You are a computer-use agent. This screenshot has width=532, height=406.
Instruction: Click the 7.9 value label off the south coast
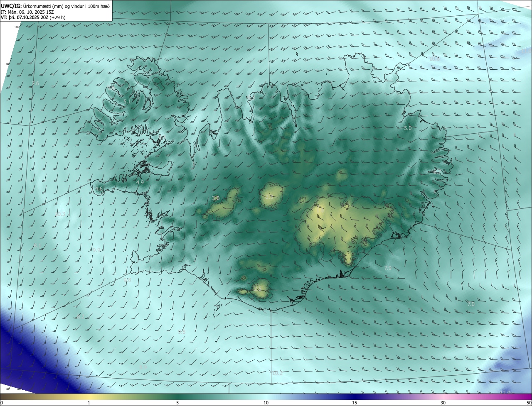click(387, 268)
